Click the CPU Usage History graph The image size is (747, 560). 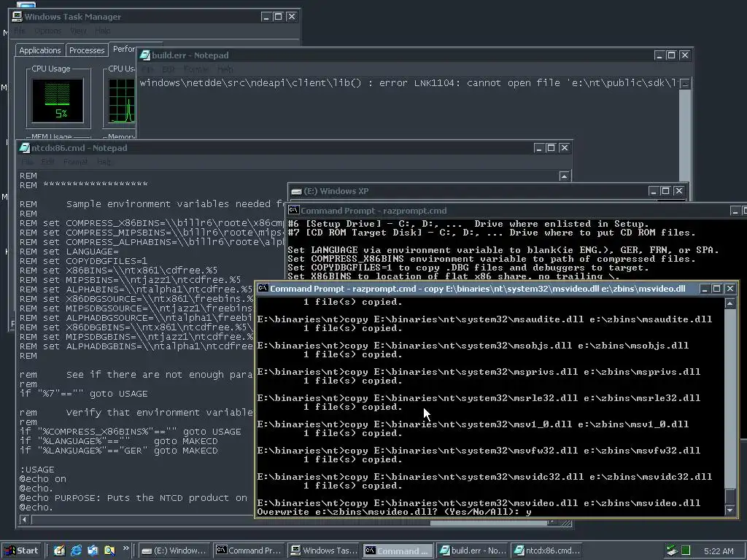(122, 101)
